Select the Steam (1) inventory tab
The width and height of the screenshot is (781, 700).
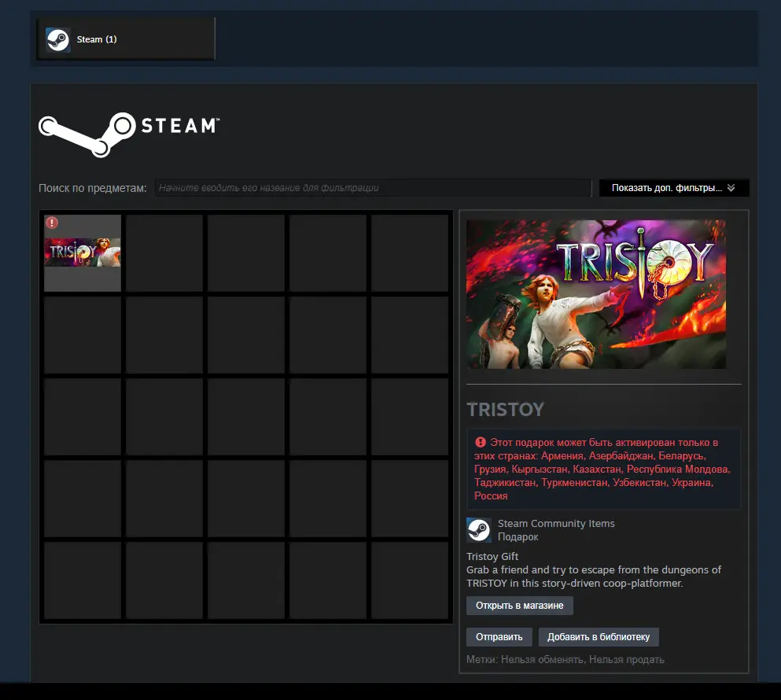pyautogui.click(x=126, y=39)
